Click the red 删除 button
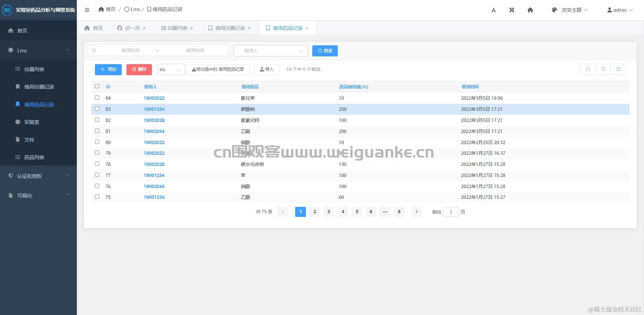The height and width of the screenshot is (315, 644). 139,70
